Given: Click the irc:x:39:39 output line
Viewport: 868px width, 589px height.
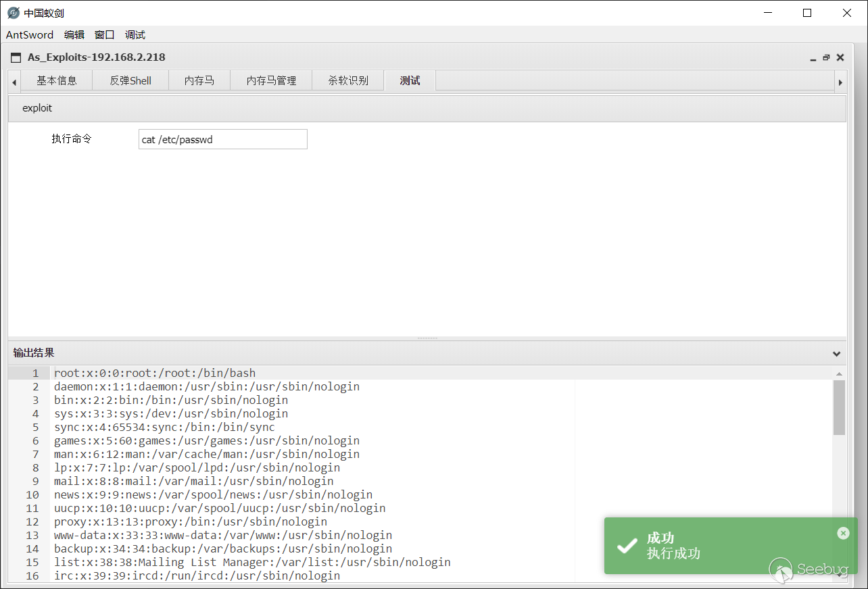Looking at the screenshot, I should pos(197,575).
